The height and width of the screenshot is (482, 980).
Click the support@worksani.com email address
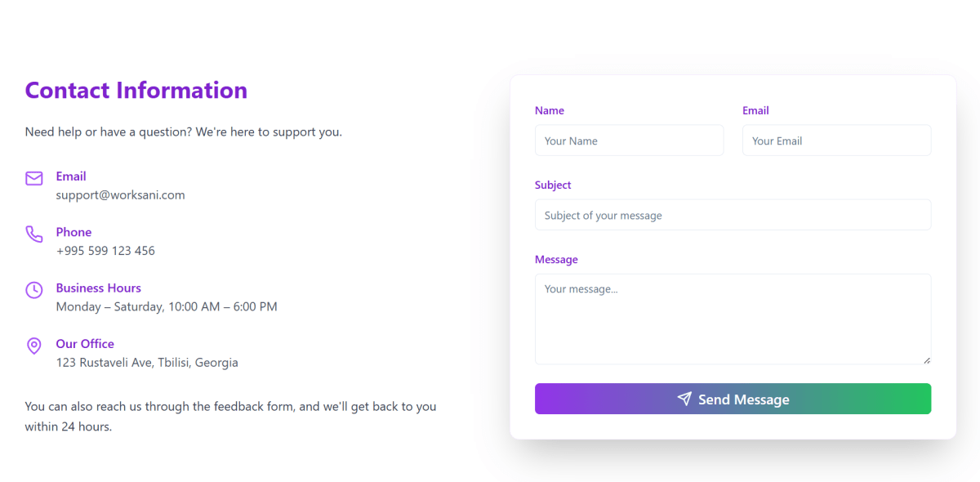click(120, 195)
